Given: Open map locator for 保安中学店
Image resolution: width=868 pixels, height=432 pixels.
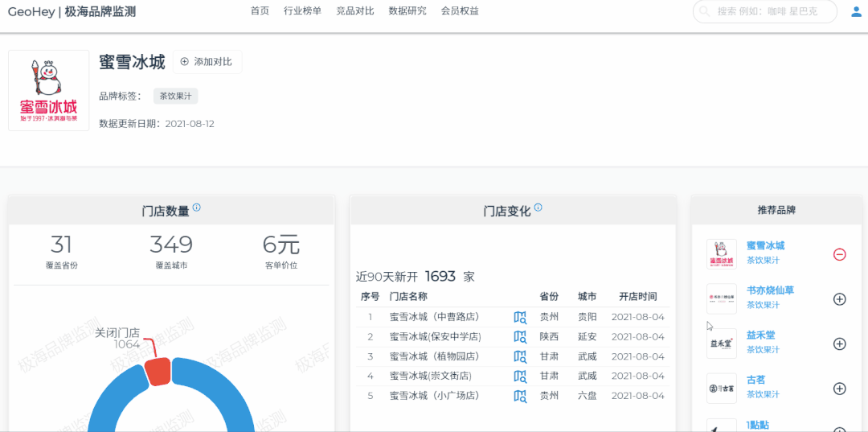Looking at the screenshot, I should click(x=520, y=337).
